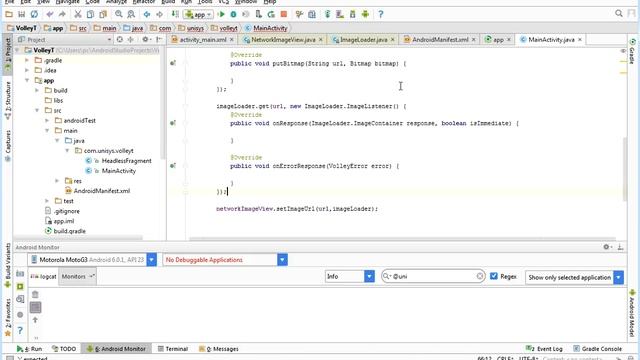Click the screen capture camera icon in monitor

click(x=20, y=273)
